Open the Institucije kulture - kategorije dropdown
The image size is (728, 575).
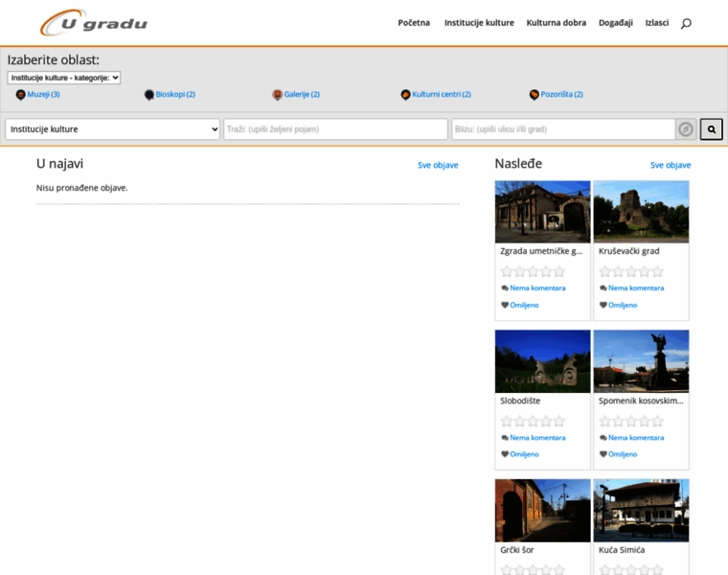[64, 78]
